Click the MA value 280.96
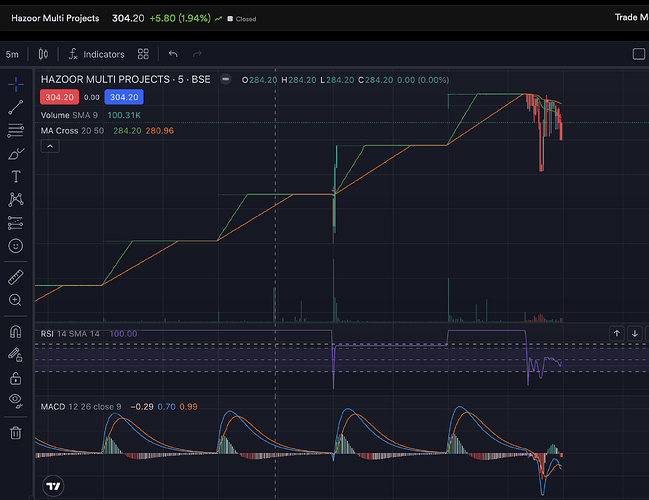The width and height of the screenshot is (649, 500). point(160,131)
